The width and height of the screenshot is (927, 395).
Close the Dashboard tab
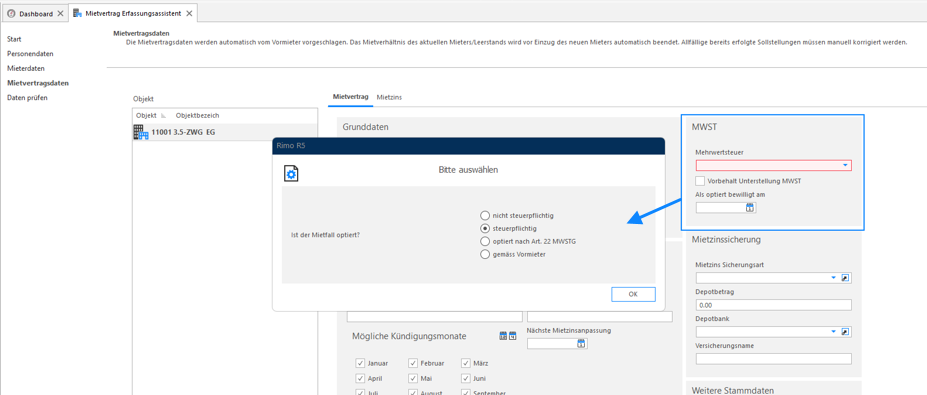click(60, 14)
